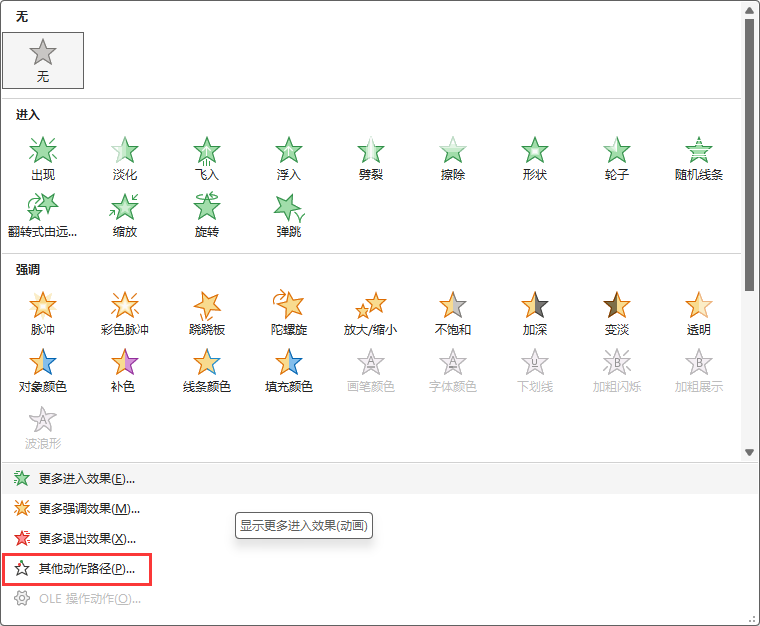Viewport: 760px width, 626px height.
Task: Select the 无 (None) animation effect
Action: pos(43,61)
